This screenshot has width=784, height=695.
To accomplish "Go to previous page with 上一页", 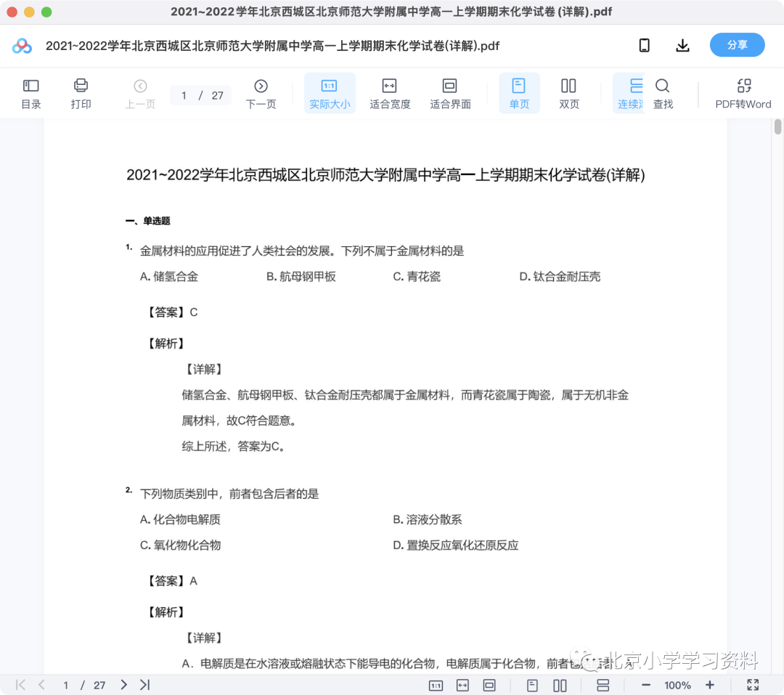I will click(x=140, y=94).
